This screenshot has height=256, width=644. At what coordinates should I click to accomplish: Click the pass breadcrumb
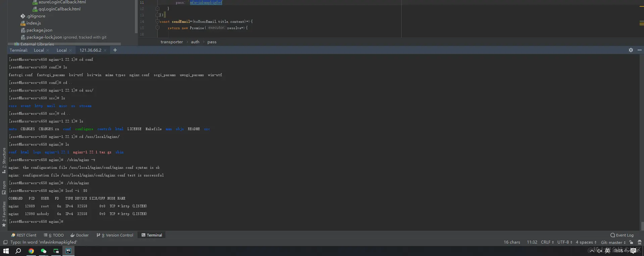(x=212, y=42)
